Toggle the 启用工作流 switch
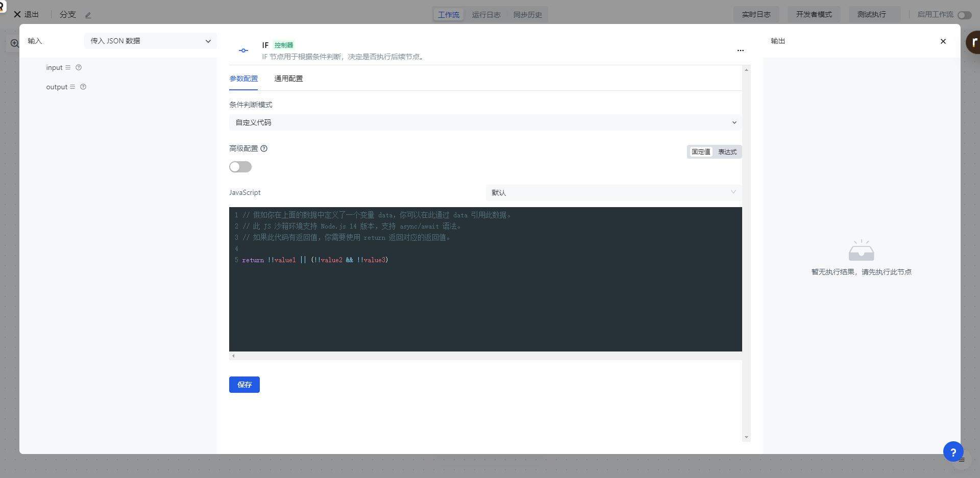This screenshot has width=980, height=478. pyautogui.click(x=964, y=15)
